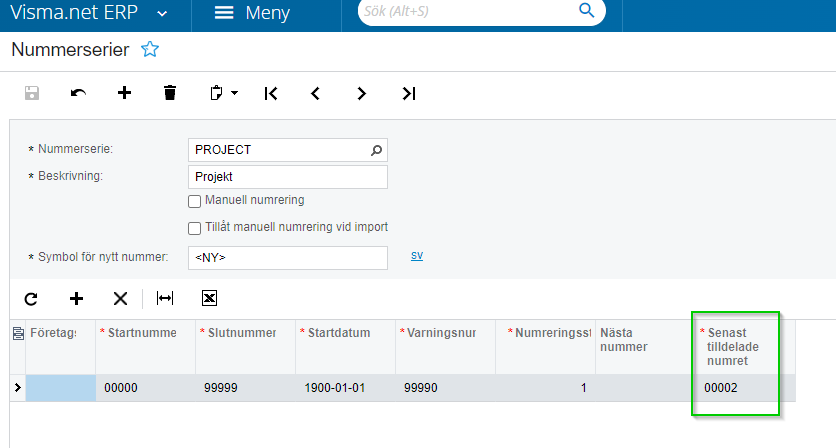836x448 pixels.
Task: Delete the record with the trash icon
Action: point(170,93)
